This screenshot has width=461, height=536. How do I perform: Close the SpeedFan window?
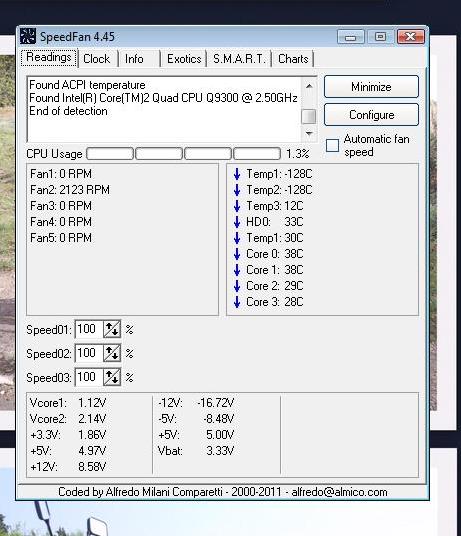click(411, 36)
